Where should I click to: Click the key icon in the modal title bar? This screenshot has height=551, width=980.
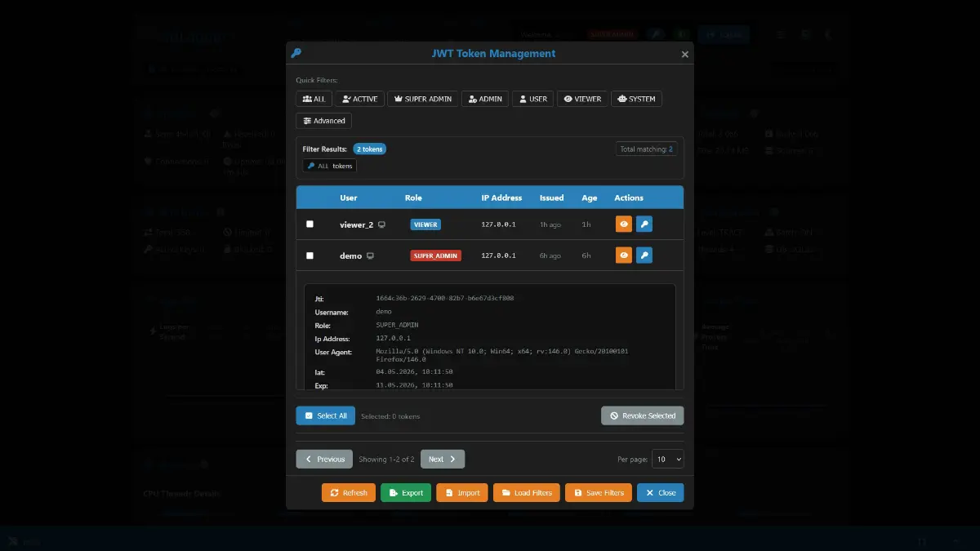coord(296,53)
